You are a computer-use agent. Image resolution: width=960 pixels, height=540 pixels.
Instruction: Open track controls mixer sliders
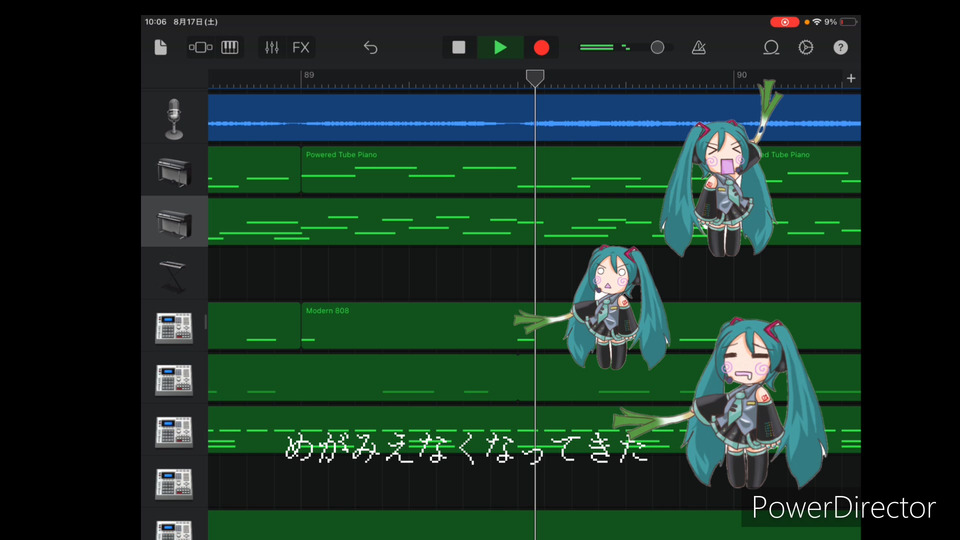[x=272, y=47]
